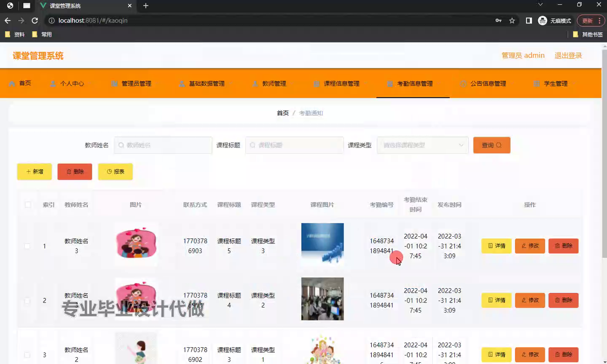Click the 新增 add button
Image resolution: width=607 pixels, height=364 pixels.
click(x=35, y=171)
